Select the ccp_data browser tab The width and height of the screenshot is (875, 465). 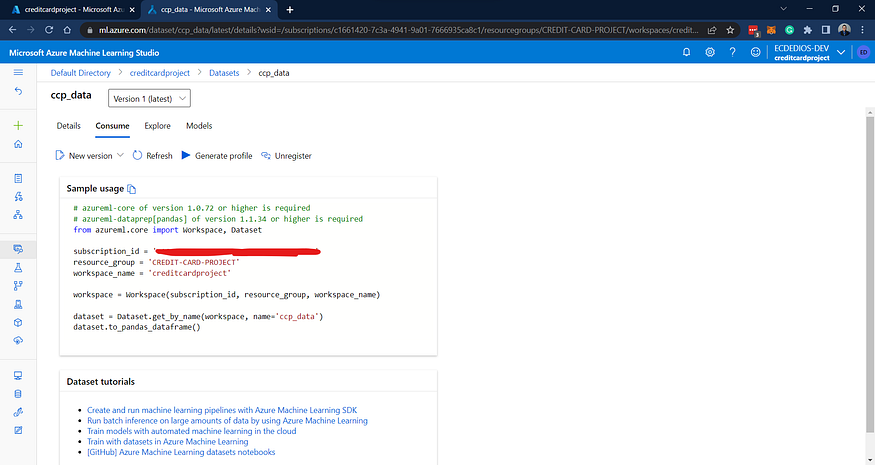pos(210,10)
